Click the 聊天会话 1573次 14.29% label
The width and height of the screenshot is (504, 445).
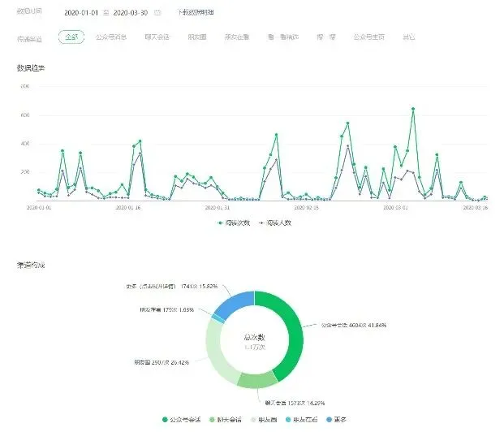click(x=295, y=403)
